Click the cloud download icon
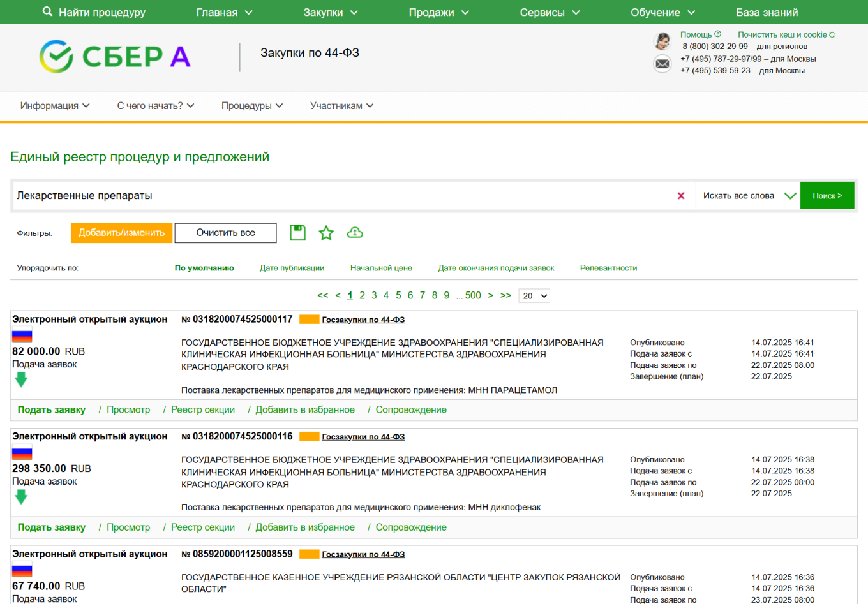 coord(355,233)
